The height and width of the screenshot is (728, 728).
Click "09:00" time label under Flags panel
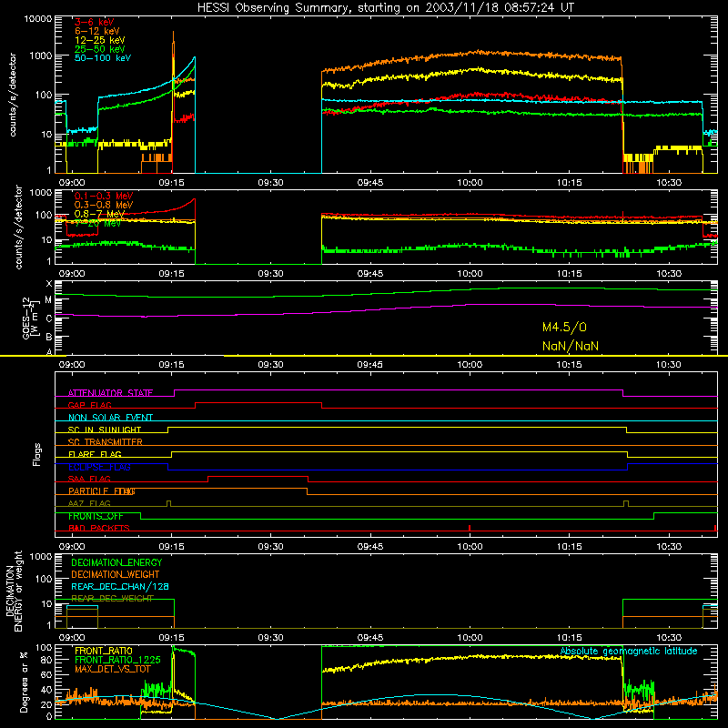tap(72, 547)
